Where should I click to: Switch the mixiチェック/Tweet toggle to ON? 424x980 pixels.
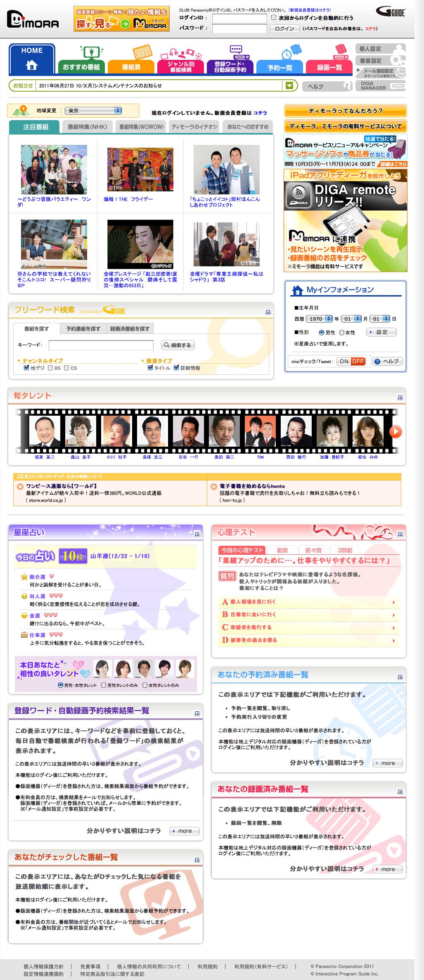click(x=343, y=361)
